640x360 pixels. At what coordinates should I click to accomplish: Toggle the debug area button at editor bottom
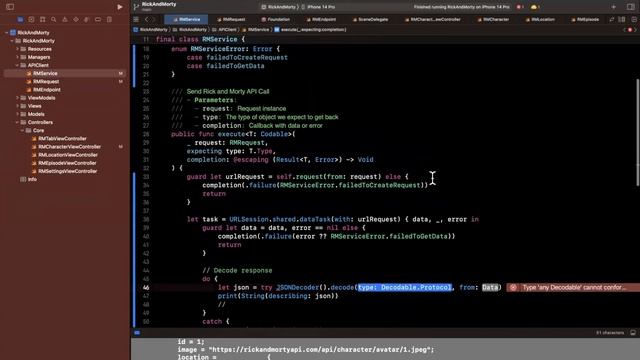137,333
